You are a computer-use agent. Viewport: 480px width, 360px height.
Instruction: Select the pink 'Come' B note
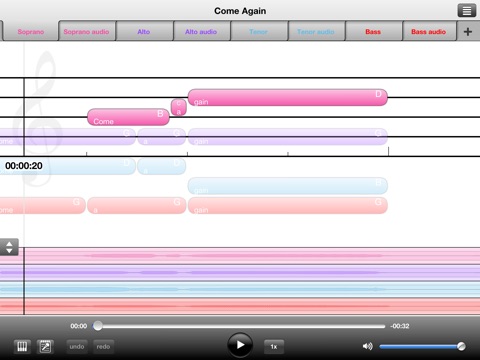pyautogui.click(x=128, y=117)
